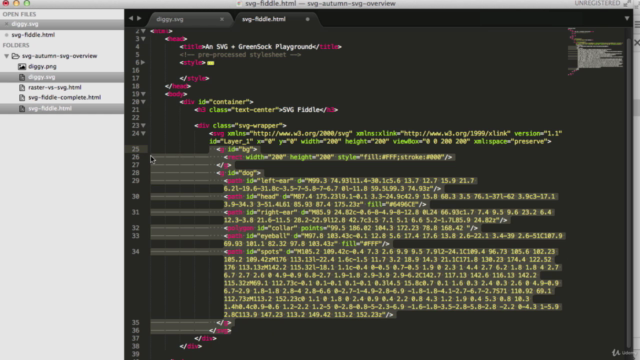This screenshot has height=360, width=640.
Task: Click the fullscreen arrows in title bar
Action: click(x=627, y=3)
